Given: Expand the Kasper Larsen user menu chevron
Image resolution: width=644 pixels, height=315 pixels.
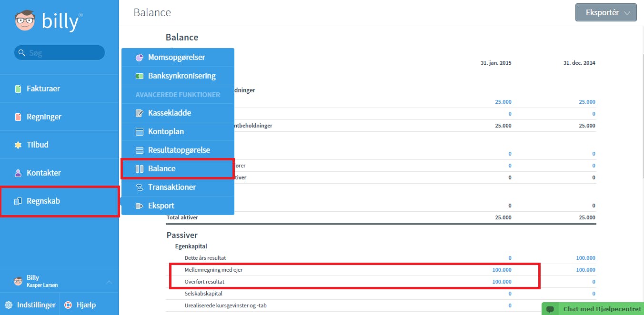Looking at the screenshot, I should [108, 282].
